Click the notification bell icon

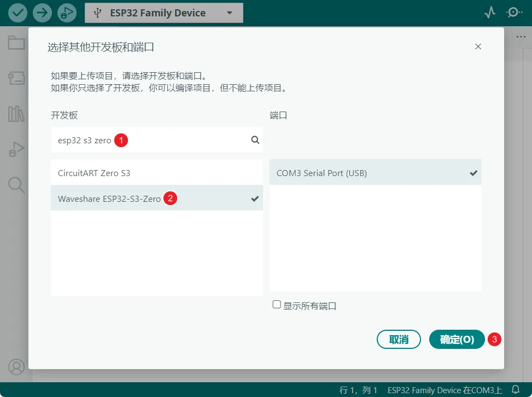coord(515,390)
